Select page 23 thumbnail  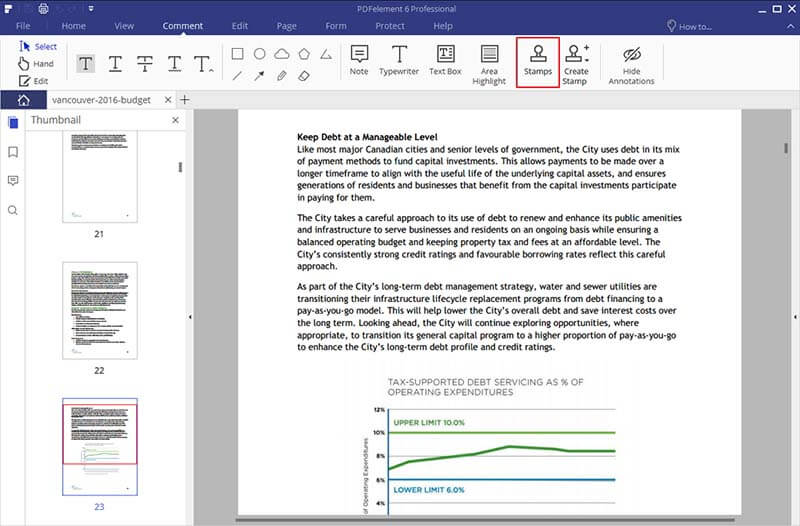click(x=100, y=447)
